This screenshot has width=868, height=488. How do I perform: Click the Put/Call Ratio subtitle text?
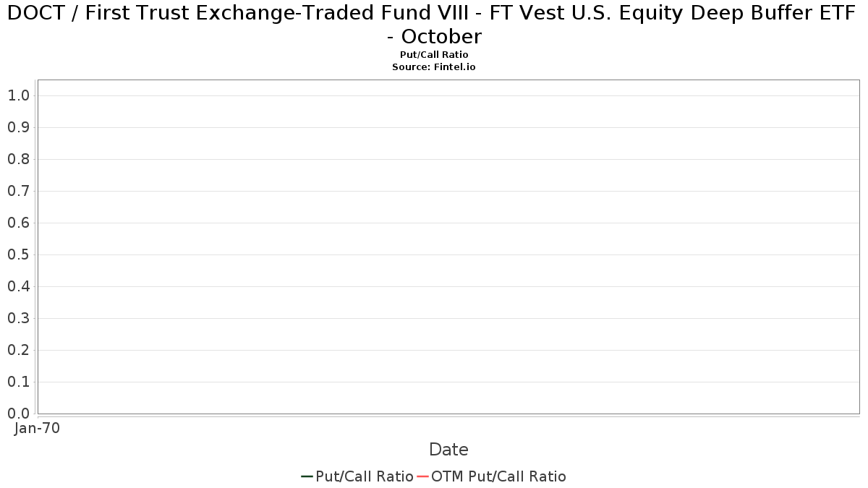pos(434,55)
